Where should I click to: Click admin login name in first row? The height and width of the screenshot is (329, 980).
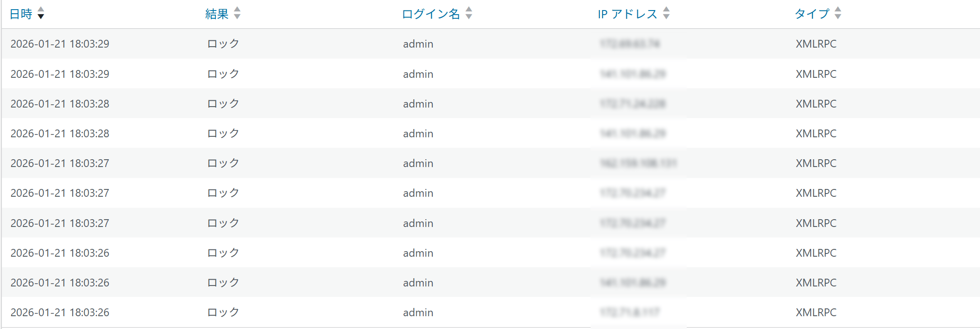[418, 44]
